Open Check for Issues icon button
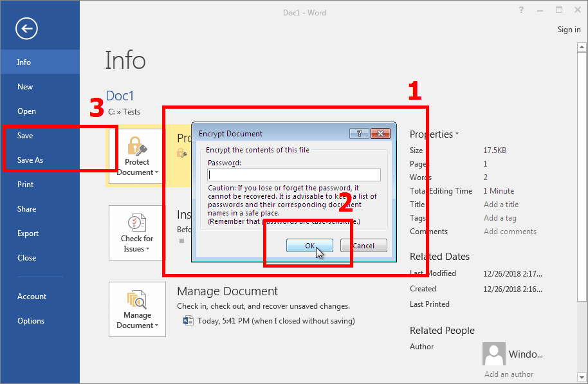 pyautogui.click(x=137, y=232)
